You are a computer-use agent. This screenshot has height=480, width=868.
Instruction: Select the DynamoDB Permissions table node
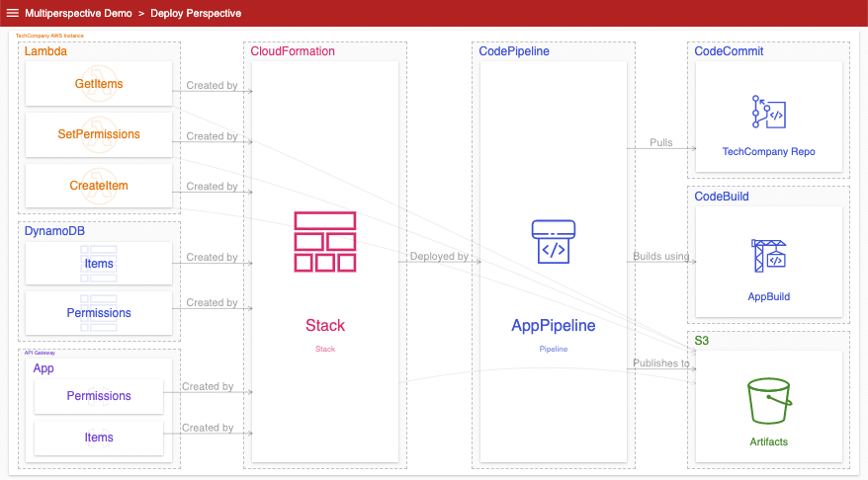click(99, 313)
